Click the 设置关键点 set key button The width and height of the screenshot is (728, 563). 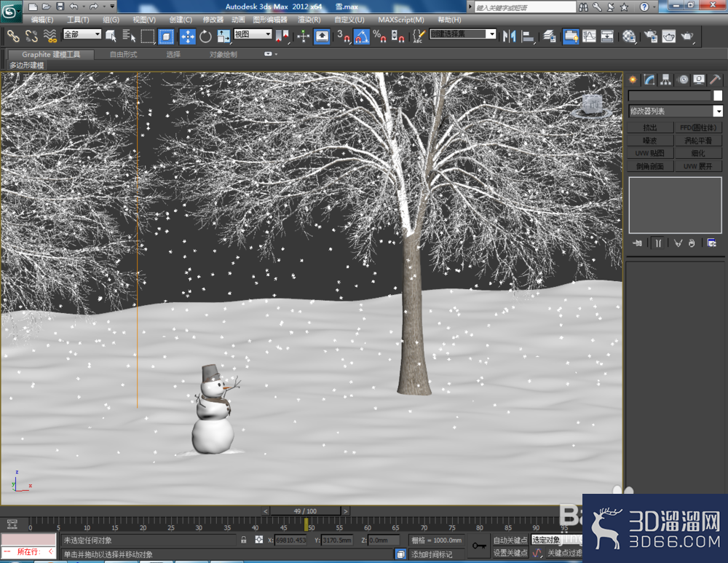tap(510, 553)
